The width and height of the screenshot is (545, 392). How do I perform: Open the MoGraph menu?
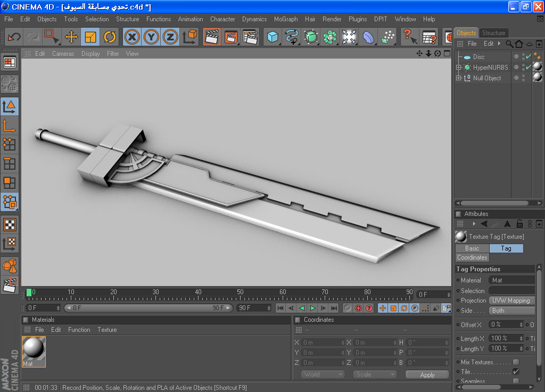286,19
